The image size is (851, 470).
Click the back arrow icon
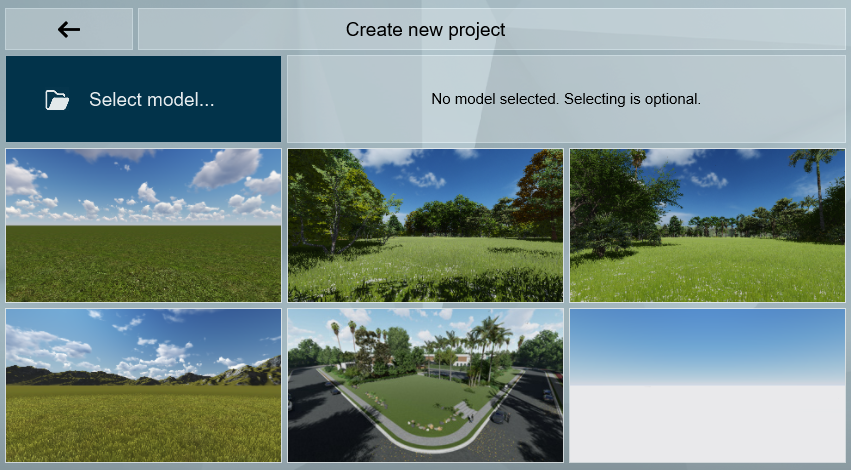click(x=69, y=30)
